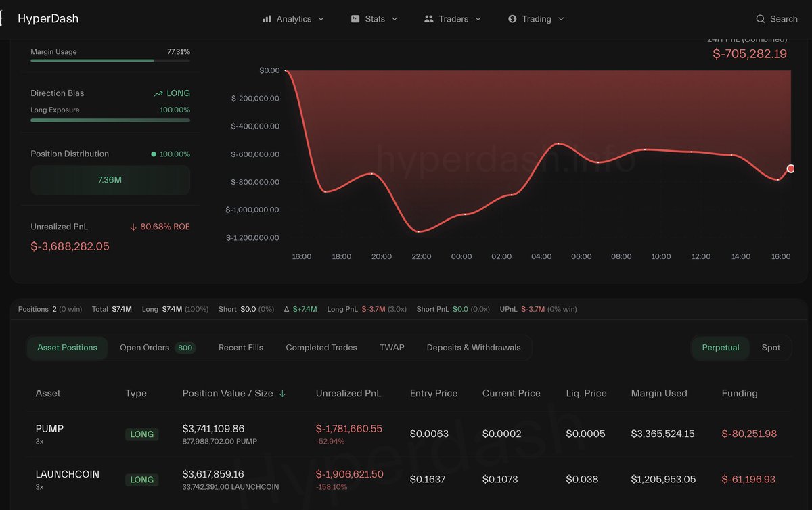Select the Asset Positions tab
This screenshot has width=812, height=510.
point(67,348)
